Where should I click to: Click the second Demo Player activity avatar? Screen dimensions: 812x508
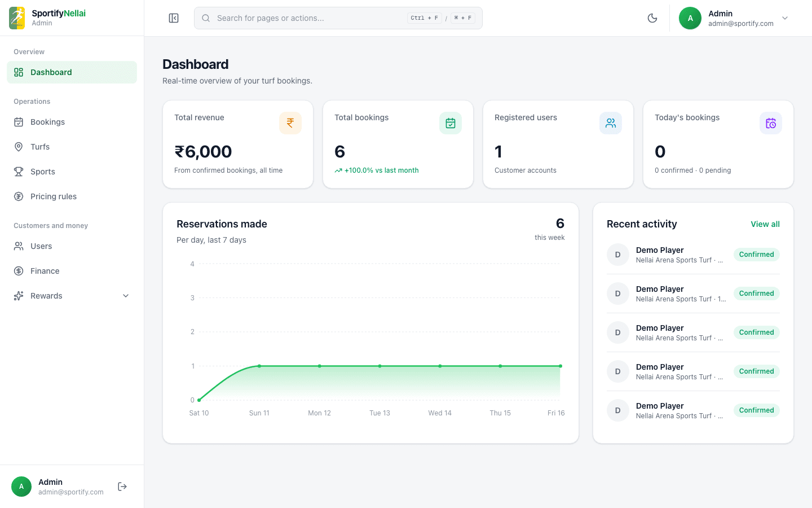coord(618,294)
